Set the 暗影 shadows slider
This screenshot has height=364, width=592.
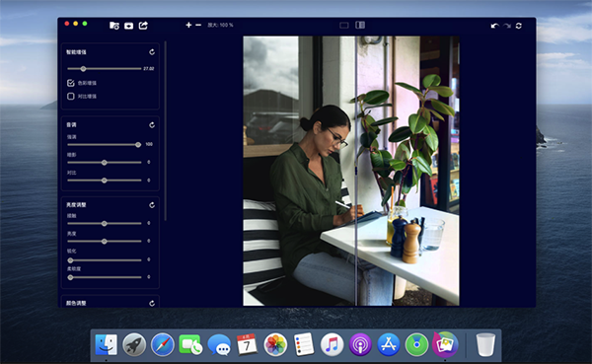[104, 163]
